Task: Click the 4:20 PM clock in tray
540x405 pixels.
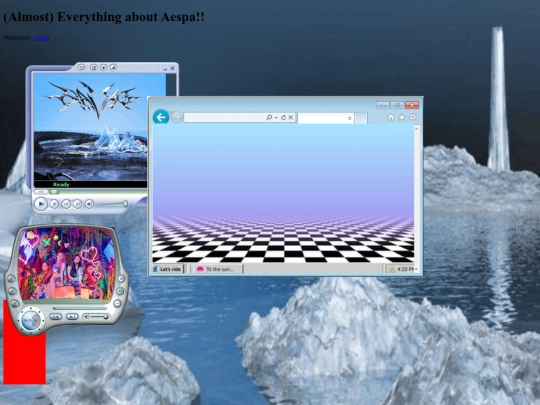Action: coord(405,269)
